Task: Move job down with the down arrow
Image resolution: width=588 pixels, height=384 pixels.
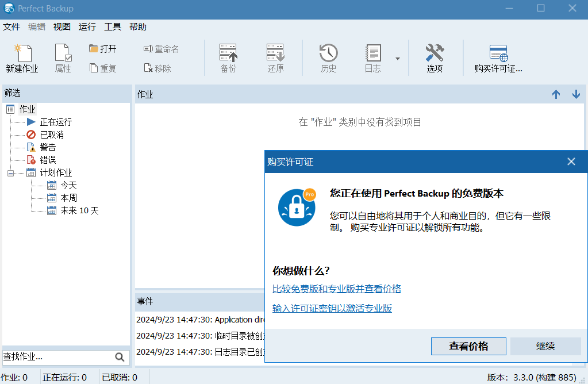Action: pos(577,94)
